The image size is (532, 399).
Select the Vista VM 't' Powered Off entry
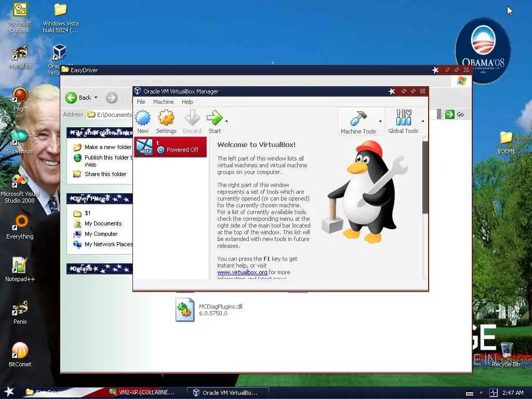coord(170,147)
